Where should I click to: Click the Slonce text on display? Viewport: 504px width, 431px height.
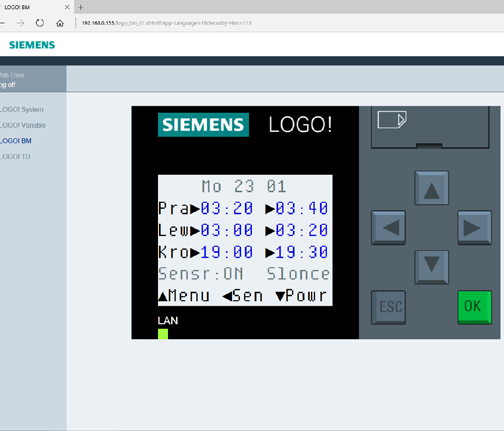pyautogui.click(x=298, y=274)
